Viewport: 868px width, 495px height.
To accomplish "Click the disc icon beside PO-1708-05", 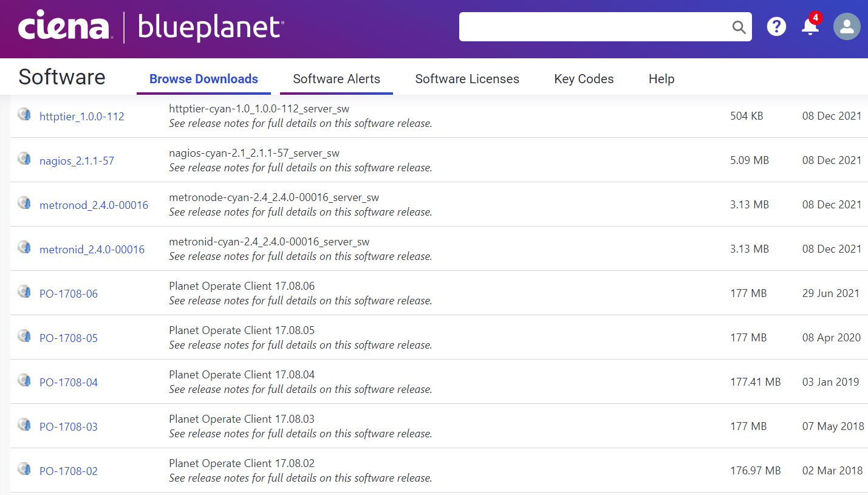I will click(24, 336).
